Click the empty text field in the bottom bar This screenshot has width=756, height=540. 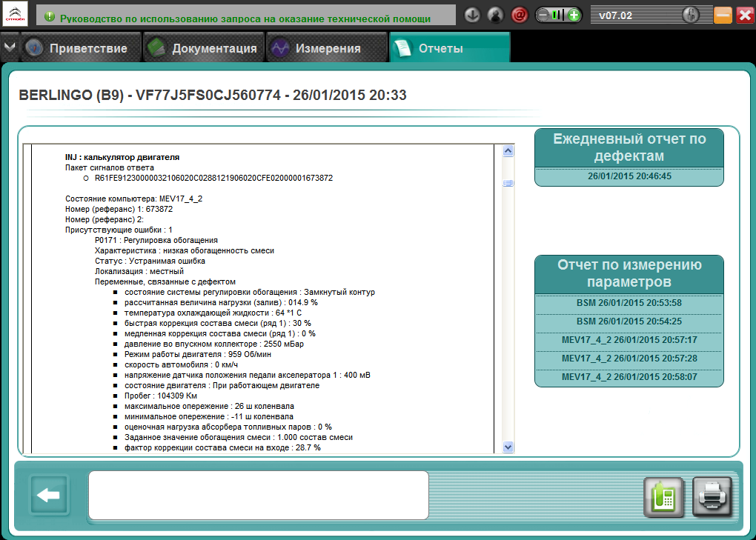pos(259,496)
